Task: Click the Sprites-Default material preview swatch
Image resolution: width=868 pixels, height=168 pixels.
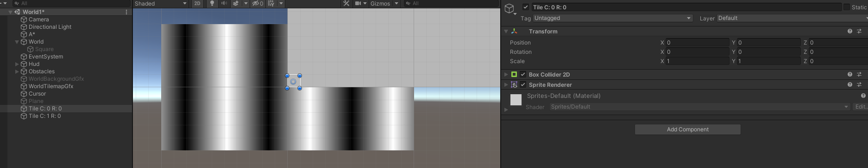Action: [516, 100]
